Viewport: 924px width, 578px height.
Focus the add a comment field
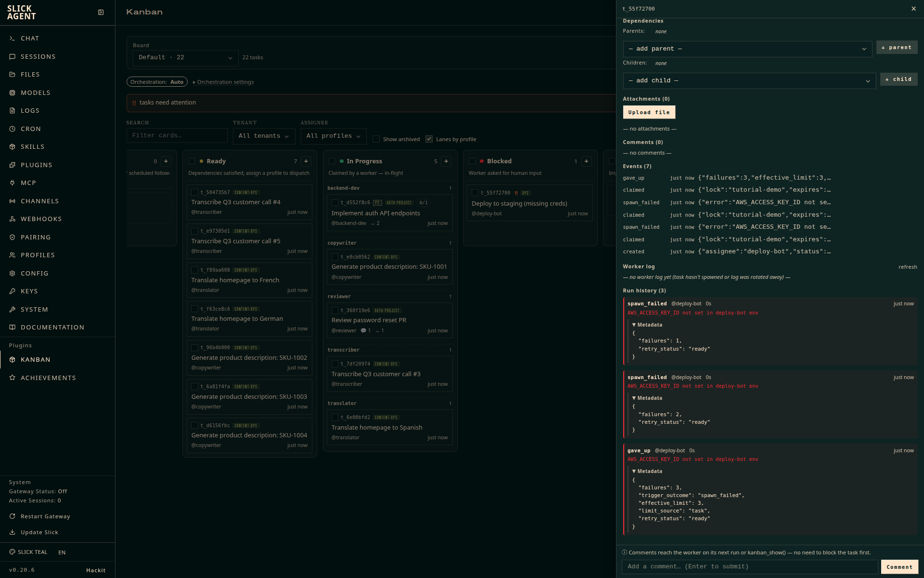point(750,567)
